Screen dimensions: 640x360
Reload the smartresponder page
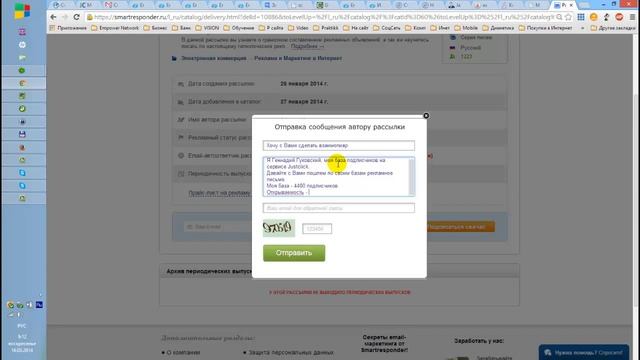pyautogui.click(x=77, y=17)
